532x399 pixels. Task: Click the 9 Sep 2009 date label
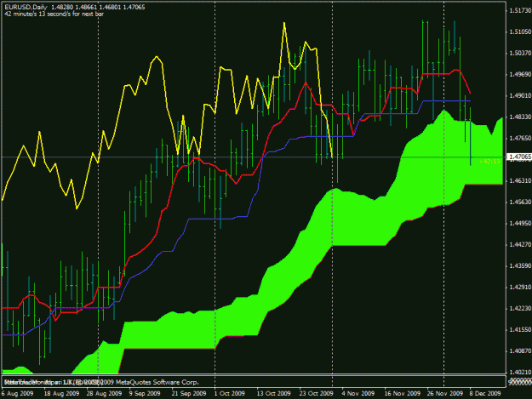[x=145, y=393]
